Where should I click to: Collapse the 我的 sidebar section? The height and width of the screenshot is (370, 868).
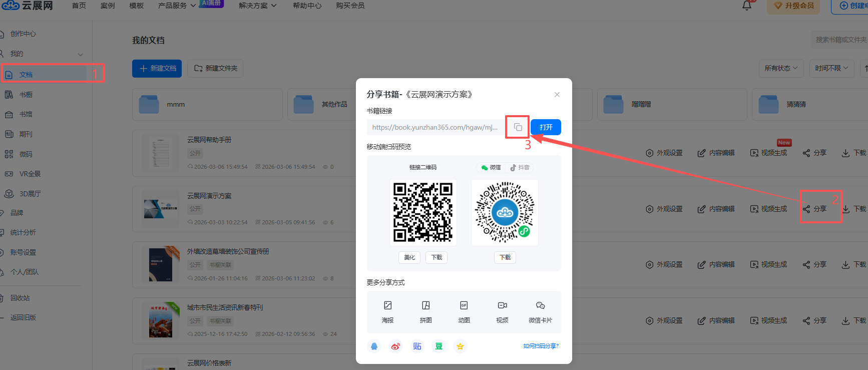pos(80,54)
